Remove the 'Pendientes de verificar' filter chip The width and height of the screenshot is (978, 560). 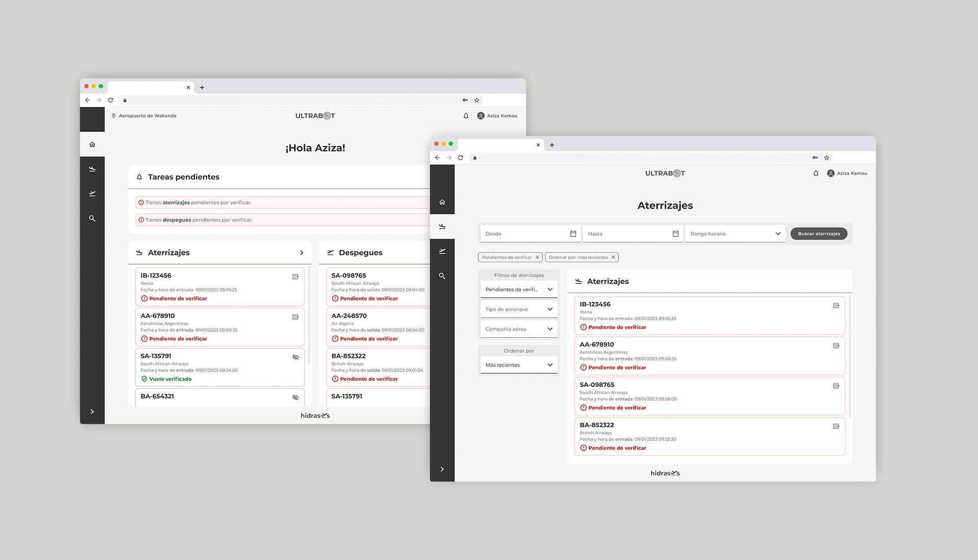[x=537, y=258]
